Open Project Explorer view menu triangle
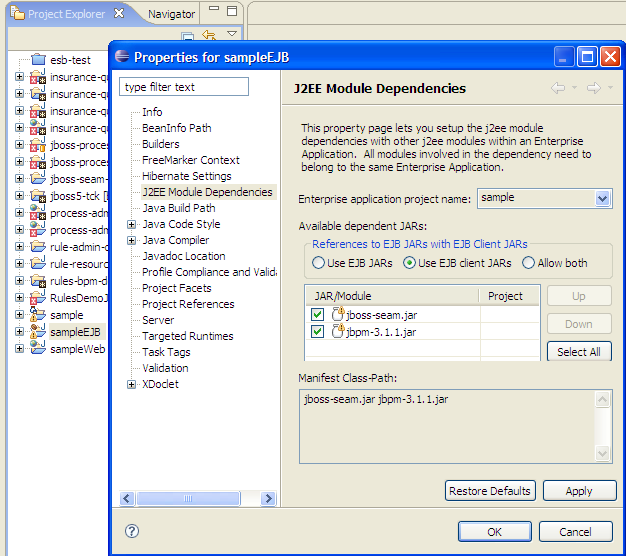The height and width of the screenshot is (556, 626). 232,34
